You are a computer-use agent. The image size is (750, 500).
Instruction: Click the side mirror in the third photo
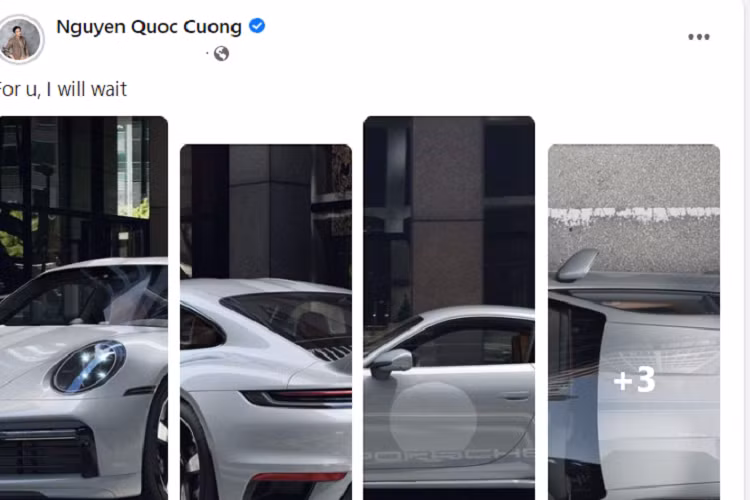pyautogui.click(x=392, y=364)
